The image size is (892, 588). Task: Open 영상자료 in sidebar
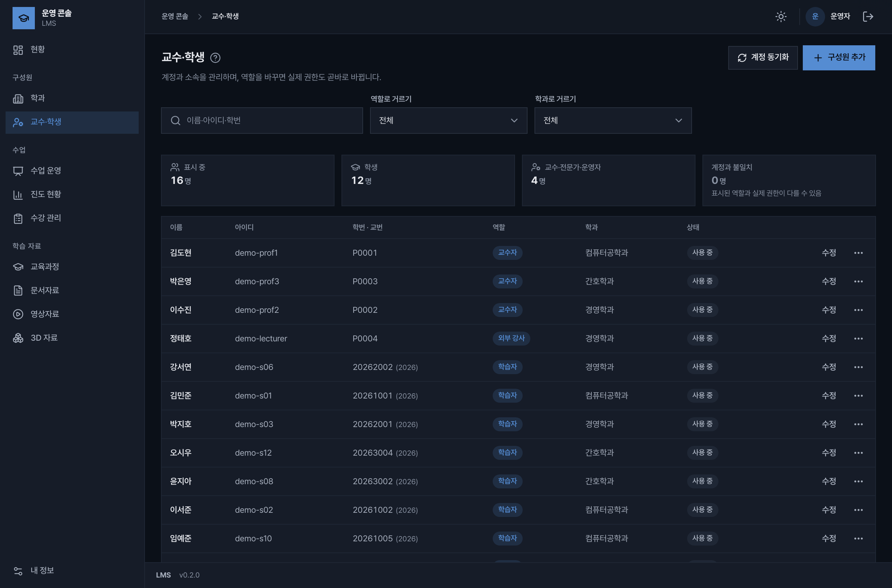click(72, 314)
